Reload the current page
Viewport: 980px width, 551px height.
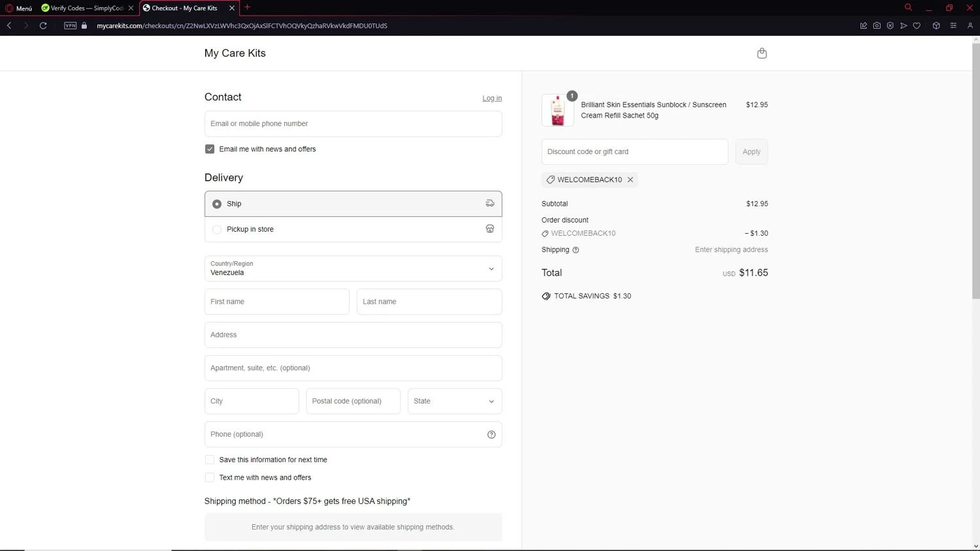(43, 25)
